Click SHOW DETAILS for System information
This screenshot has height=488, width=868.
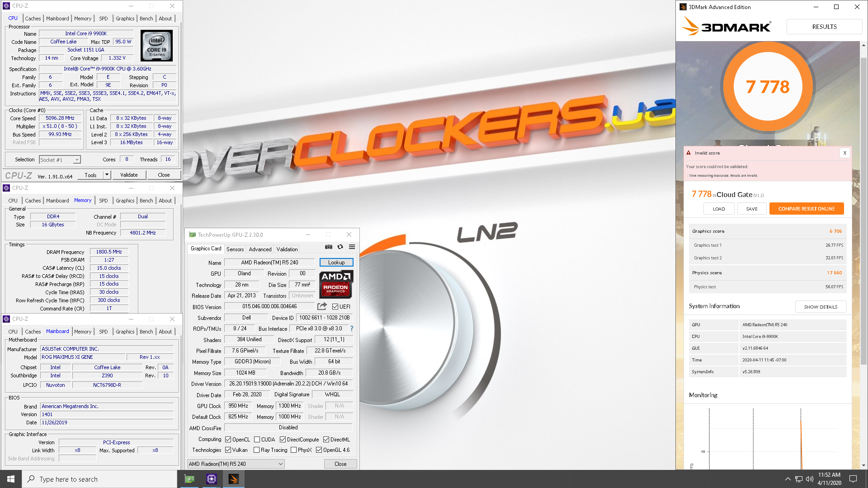[821, 307]
